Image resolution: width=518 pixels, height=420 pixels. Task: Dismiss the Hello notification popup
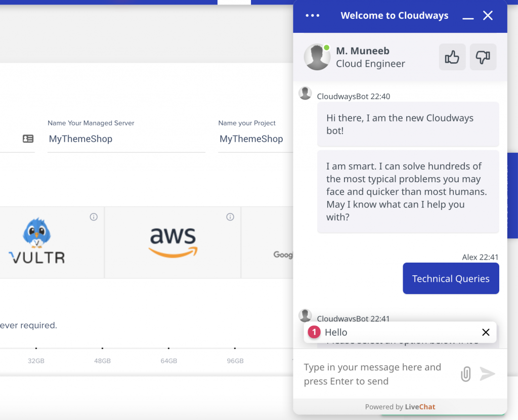coord(486,332)
